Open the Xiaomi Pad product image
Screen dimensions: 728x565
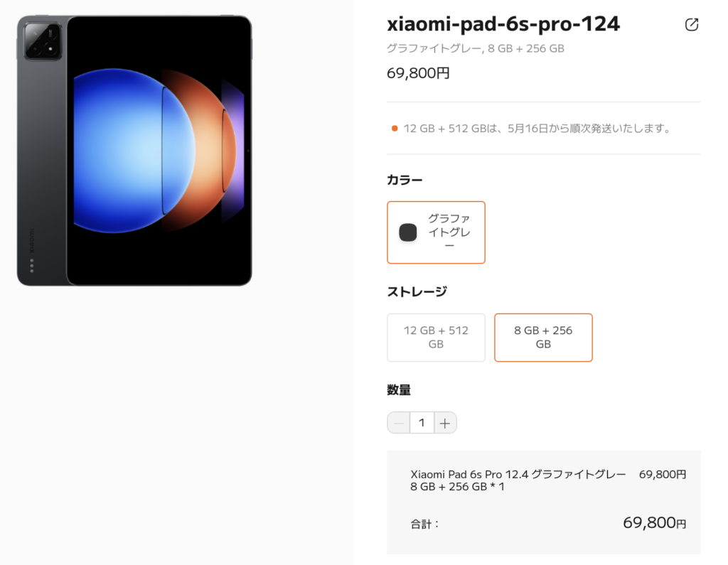tap(135, 151)
